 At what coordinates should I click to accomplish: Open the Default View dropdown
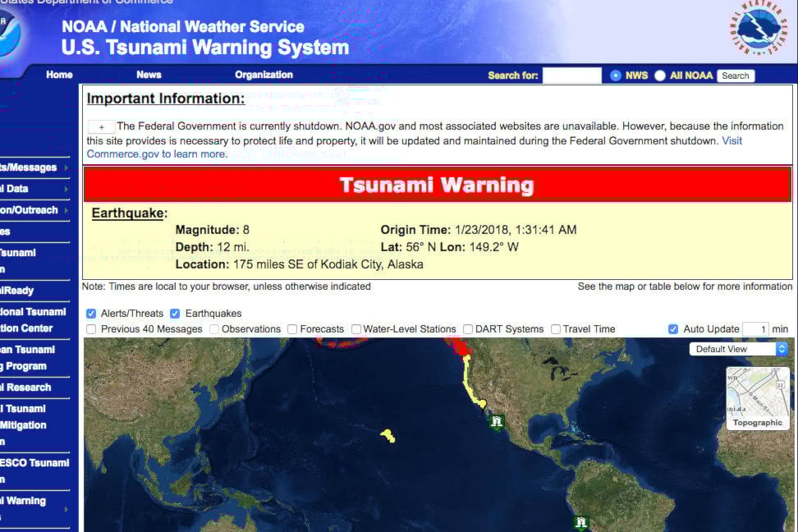point(737,348)
